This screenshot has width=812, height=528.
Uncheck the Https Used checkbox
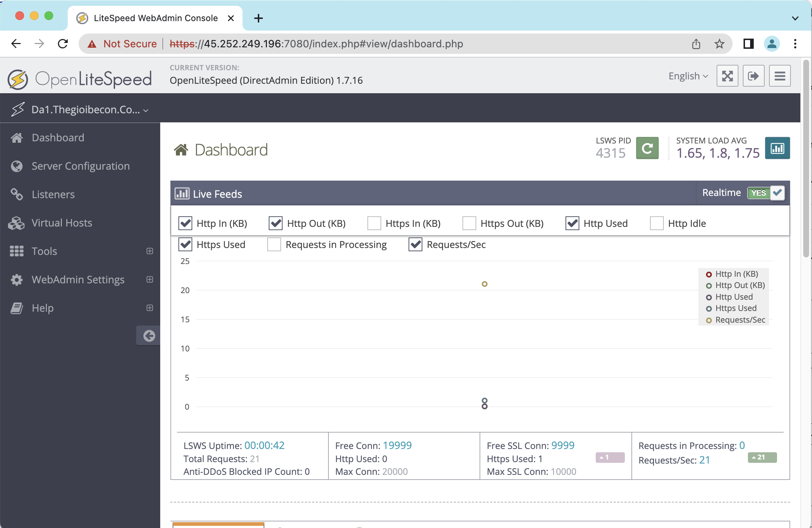185,244
